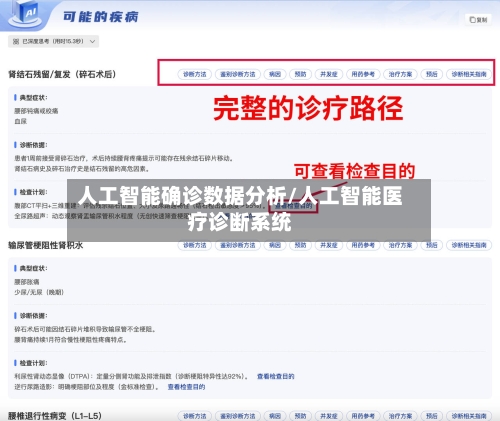This screenshot has height=421, width=500.
Task: Open 诊断相关指南 tag for 腰椎退行性病变
Action: pyautogui.click(x=469, y=416)
